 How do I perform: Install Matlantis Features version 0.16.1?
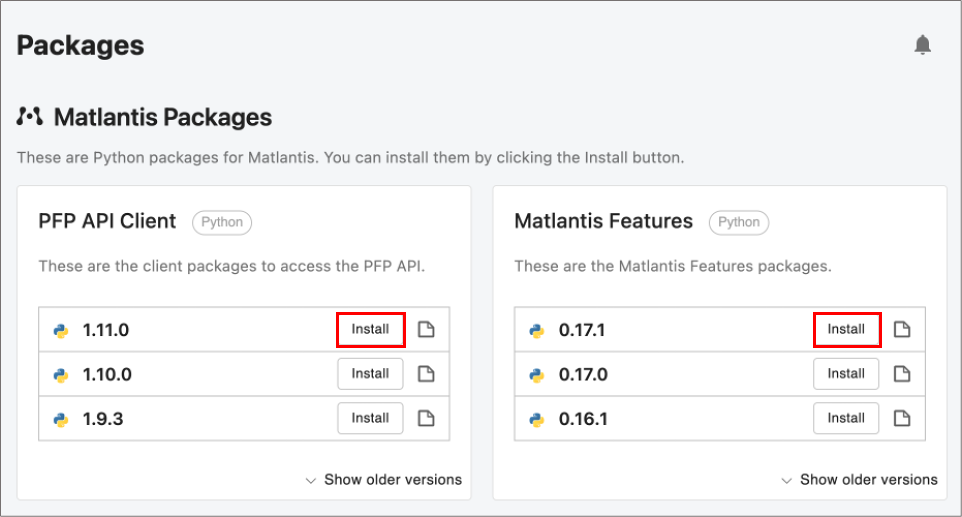tap(846, 418)
